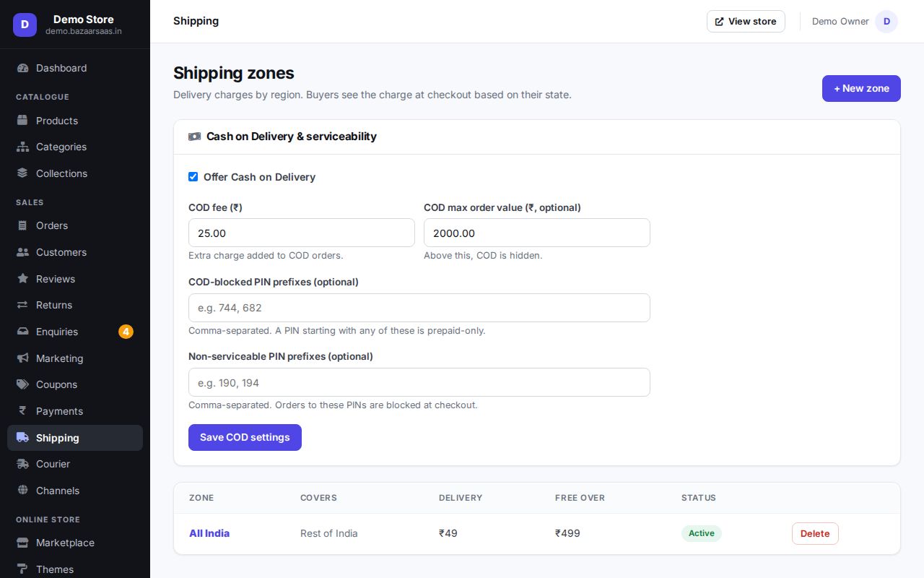
Task: Go to Products in sidebar
Action: click(x=75, y=121)
